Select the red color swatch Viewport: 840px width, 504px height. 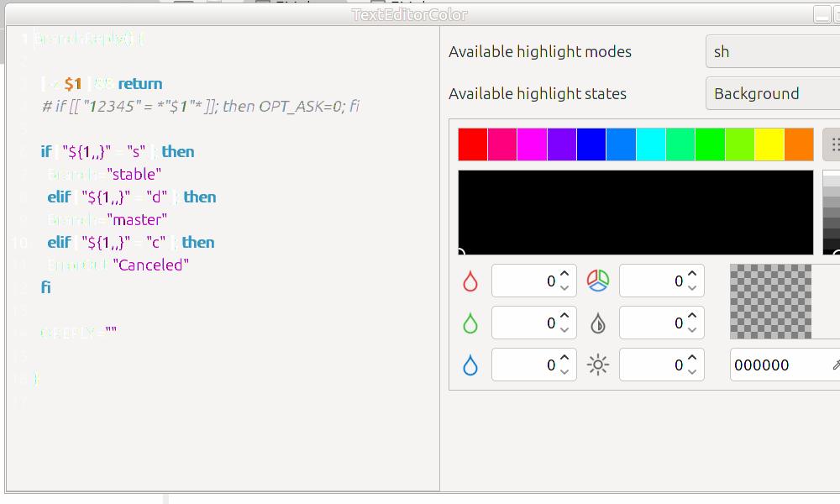pos(473,144)
